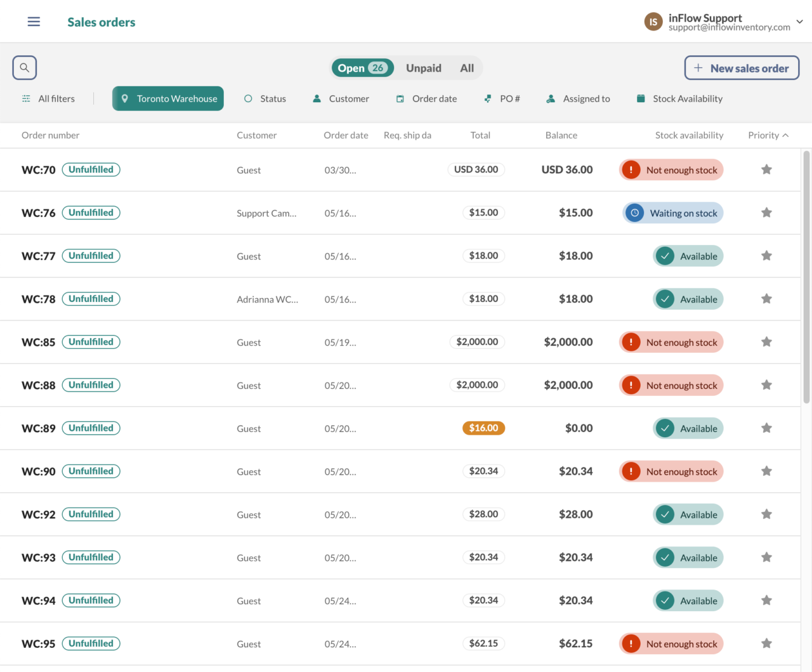
Task: Open the Order date calendar filter
Action: pos(400,98)
